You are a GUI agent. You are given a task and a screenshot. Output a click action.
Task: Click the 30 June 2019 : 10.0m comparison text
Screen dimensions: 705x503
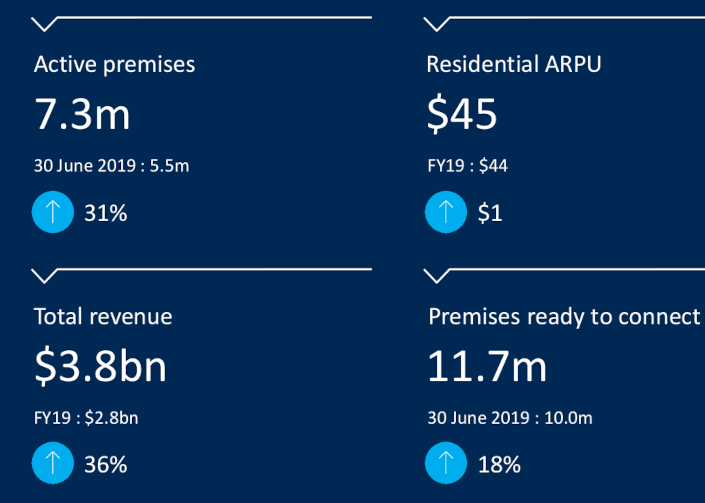coord(509,418)
